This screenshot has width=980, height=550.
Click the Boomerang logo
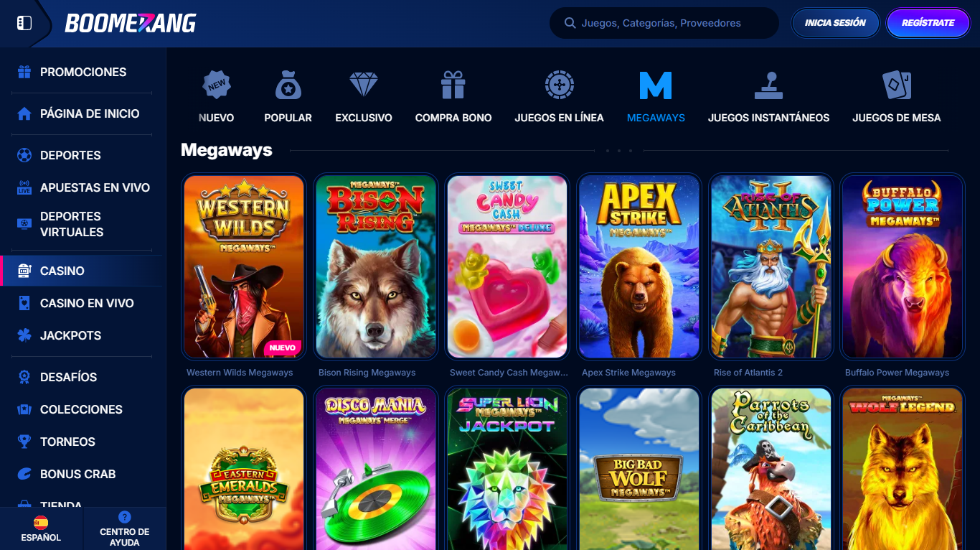(131, 23)
